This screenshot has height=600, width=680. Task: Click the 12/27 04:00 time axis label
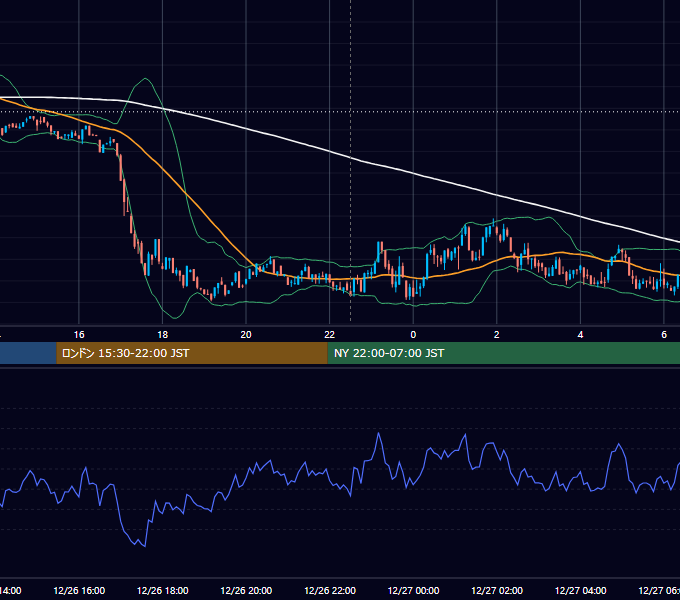tap(581, 590)
